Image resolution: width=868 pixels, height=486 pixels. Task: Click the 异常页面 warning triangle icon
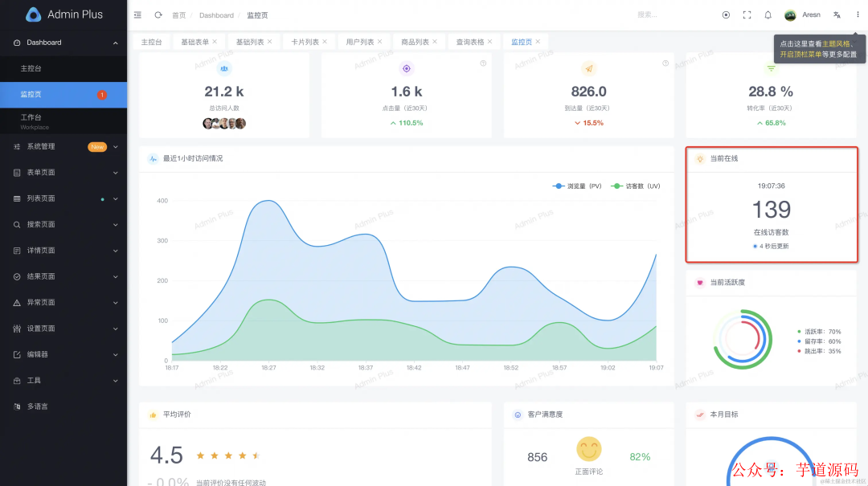pos(17,303)
